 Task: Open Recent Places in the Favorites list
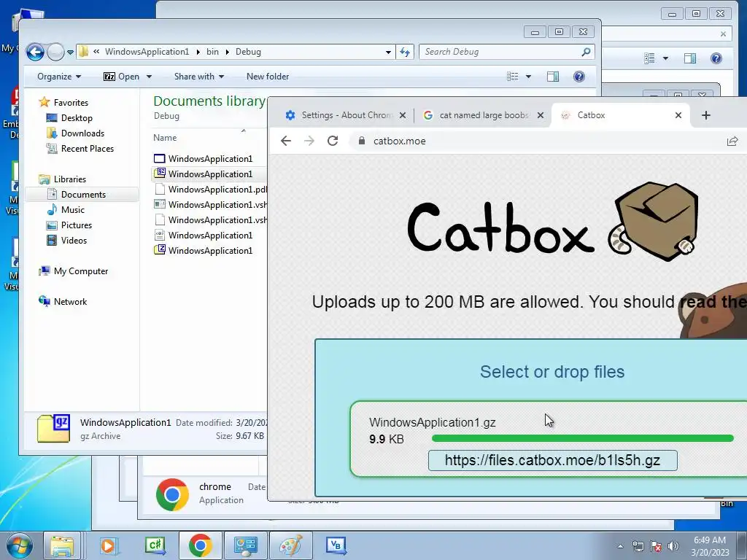(87, 149)
